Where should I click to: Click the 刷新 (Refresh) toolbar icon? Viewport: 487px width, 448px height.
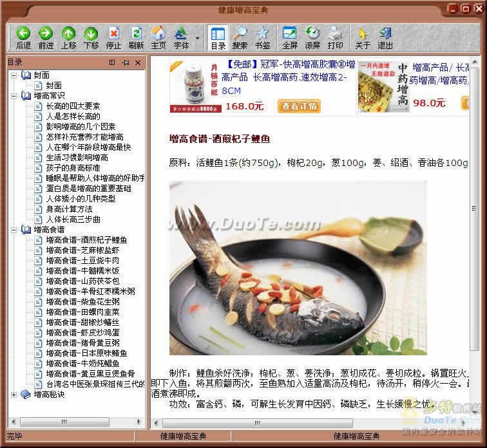tap(136, 37)
